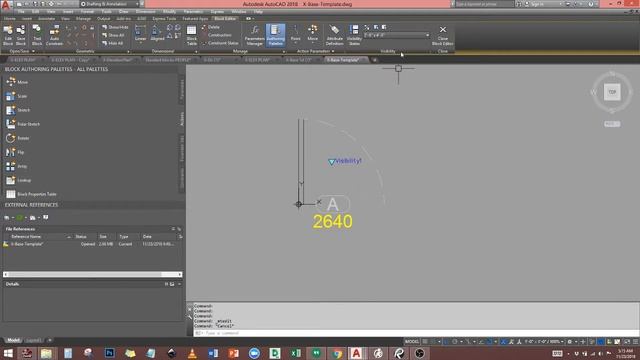Switch to the Annotate ribbon tab

[x=46, y=19]
